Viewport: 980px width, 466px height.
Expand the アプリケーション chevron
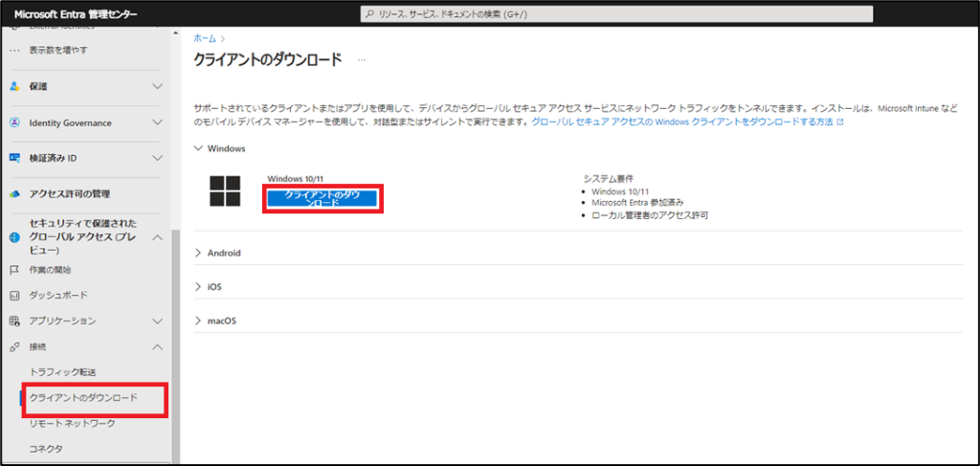click(158, 321)
